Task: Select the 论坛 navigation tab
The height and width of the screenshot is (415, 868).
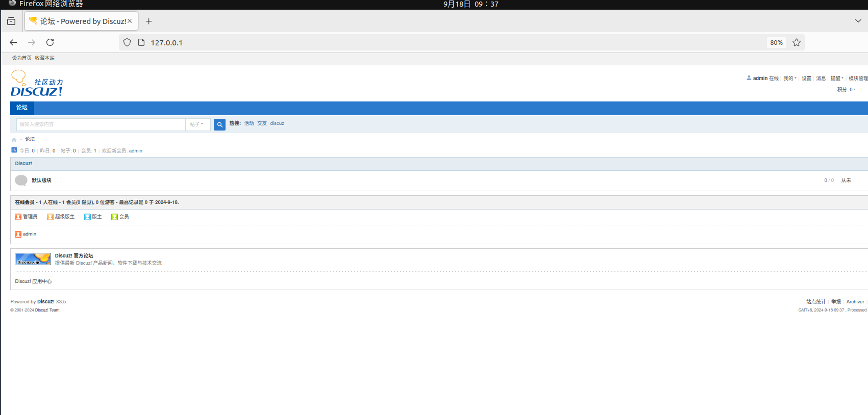Action: [x=22, y=108]
